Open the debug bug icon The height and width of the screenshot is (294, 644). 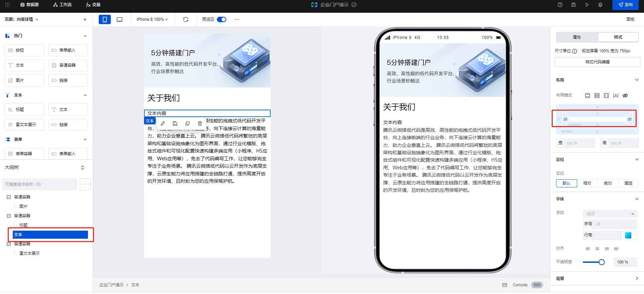(x=600, y=5)
